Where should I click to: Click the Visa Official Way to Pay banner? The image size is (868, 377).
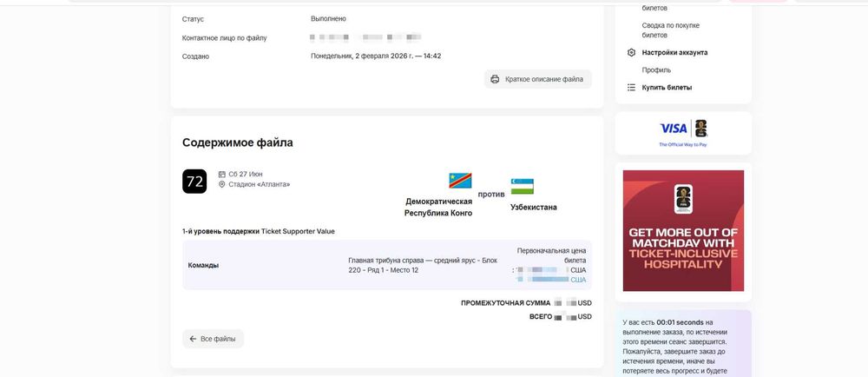683,133
